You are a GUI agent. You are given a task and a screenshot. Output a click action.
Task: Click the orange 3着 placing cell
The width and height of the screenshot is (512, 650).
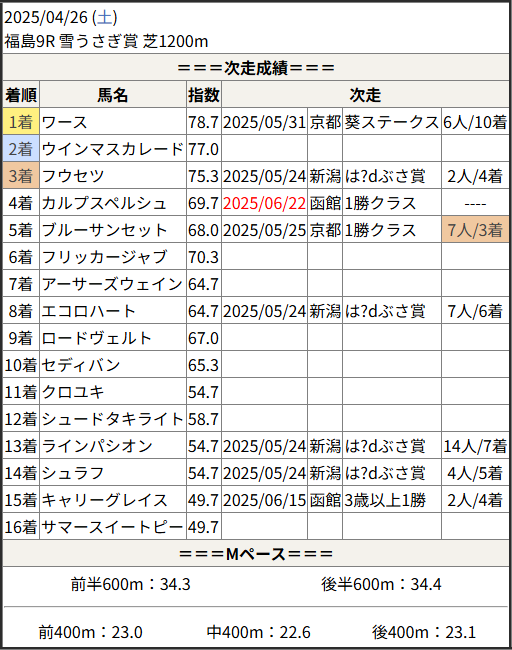click(21, 176)
